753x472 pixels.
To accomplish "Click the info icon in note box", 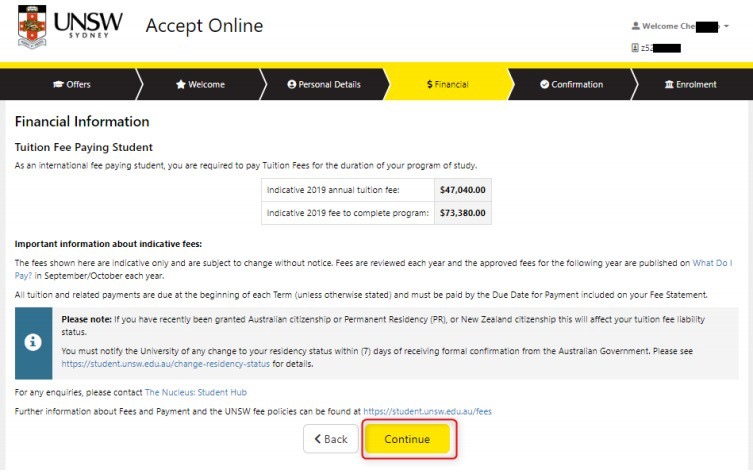I will tap(33, 341).
